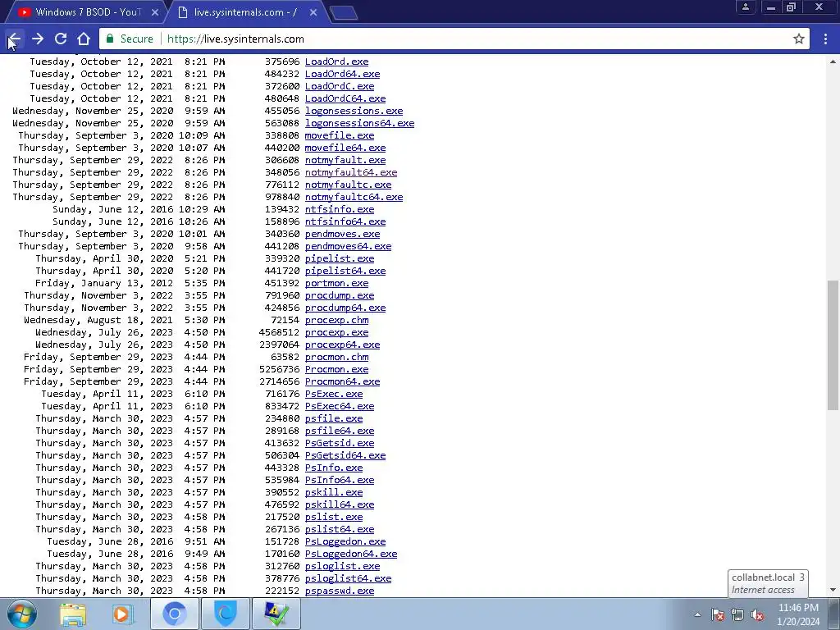The width and height of the screenshot is (840, 630).
Task: Click the LoadOrdC.exe link
Action: click(x=340, y=86)
